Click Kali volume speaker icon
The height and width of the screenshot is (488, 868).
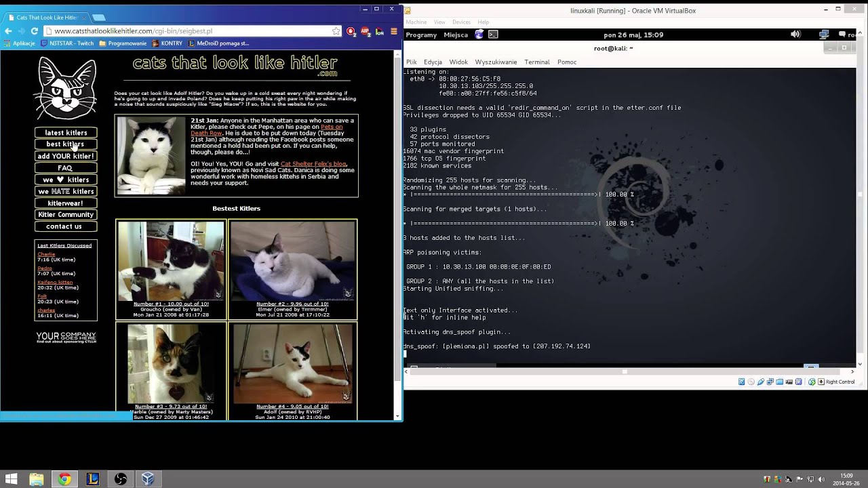(x=795, y=35)
